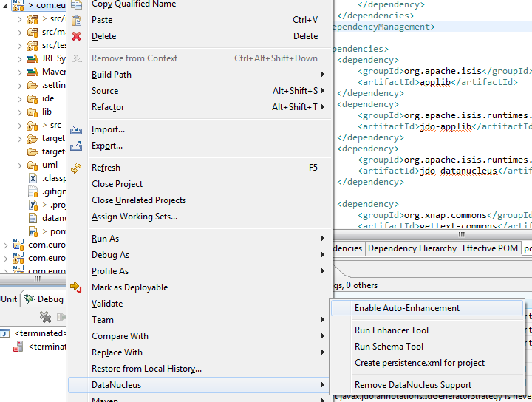Click Remove DataNucleus Support
This screenshot has width=532, height=402.
(x=412, y=385)
